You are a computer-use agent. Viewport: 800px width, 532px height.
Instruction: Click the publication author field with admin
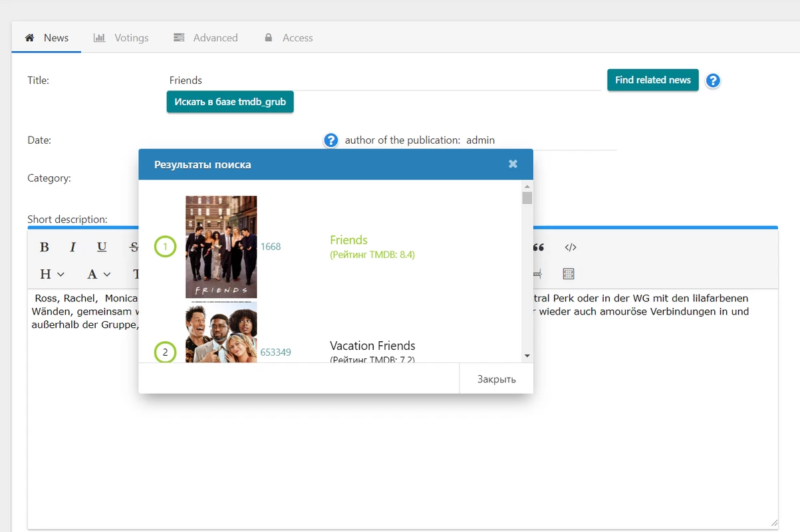point(540,140)
